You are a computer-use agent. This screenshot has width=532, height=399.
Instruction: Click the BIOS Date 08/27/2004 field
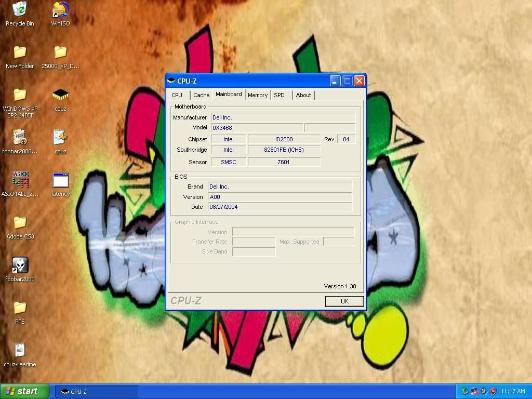tap(280, 207)
